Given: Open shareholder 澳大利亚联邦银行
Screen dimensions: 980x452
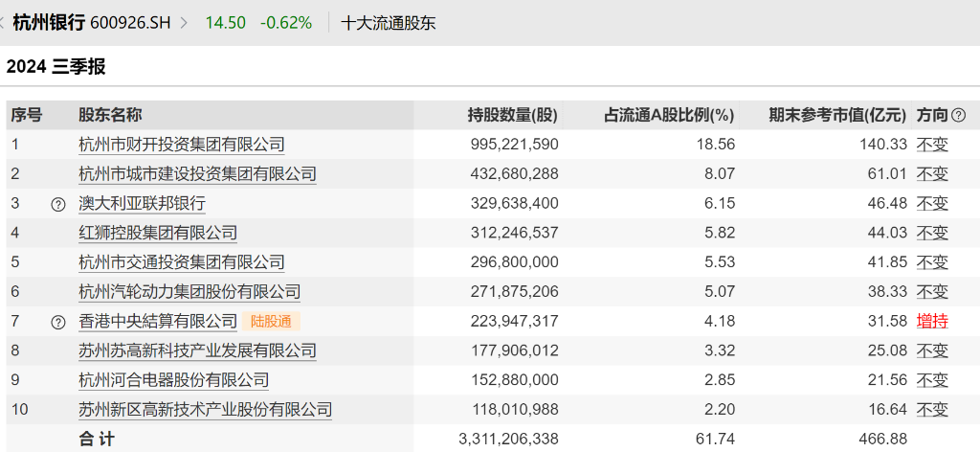Looking at the screenshot, I should (142, 203).
